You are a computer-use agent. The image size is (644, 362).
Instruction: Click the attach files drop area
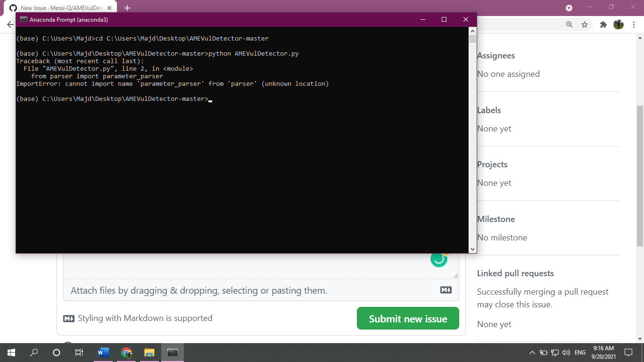261,290
